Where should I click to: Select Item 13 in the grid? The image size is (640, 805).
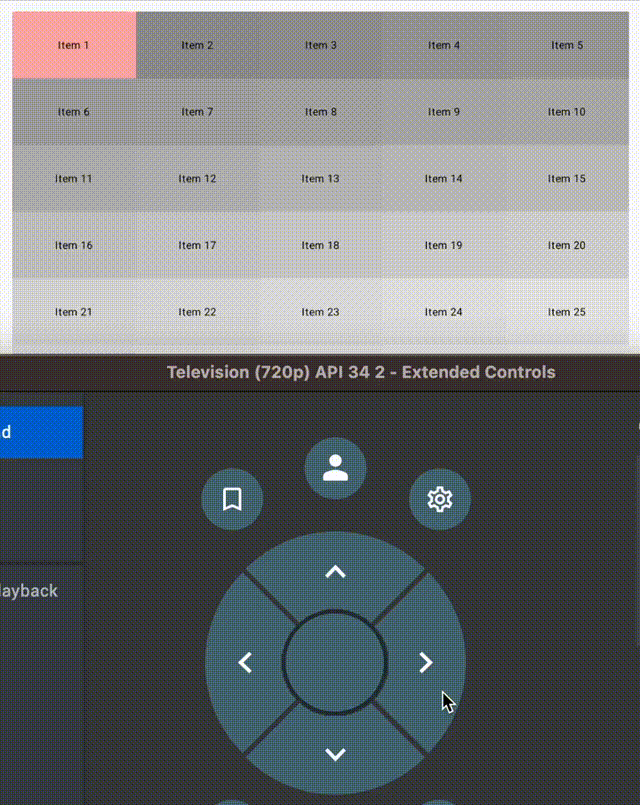(x=321, y=179)
